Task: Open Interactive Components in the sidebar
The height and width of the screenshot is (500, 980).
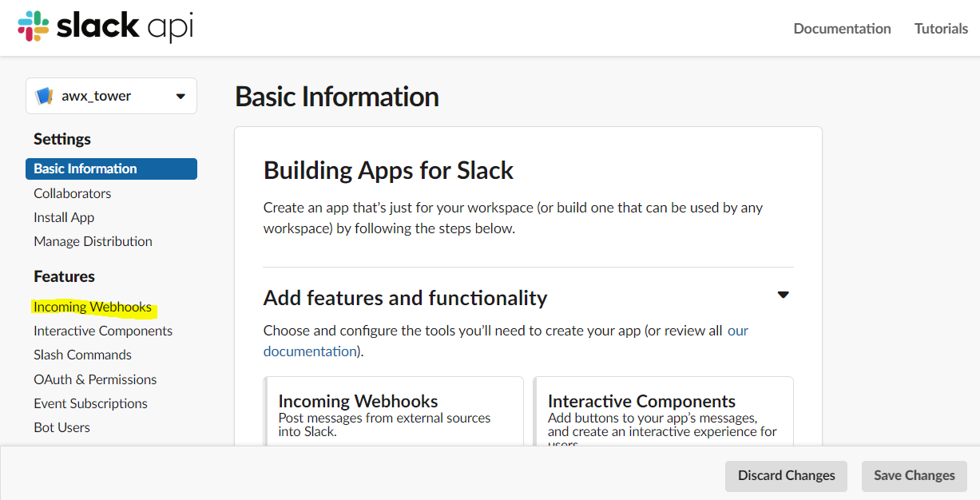Action: coord(103,331)
